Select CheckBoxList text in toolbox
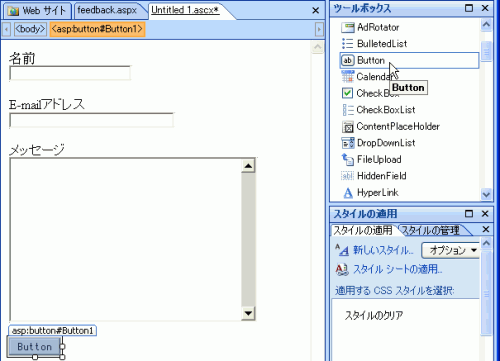 coord(386,110)
